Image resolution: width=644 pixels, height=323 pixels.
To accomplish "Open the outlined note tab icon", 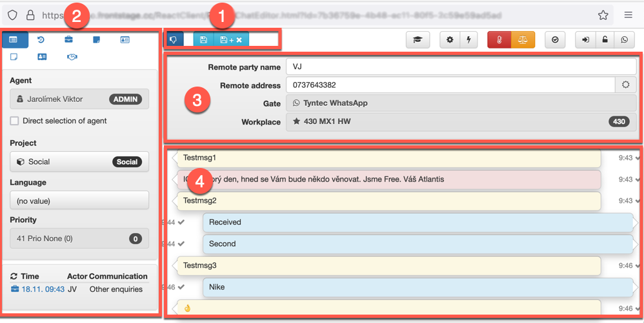I will click(14, 57).
